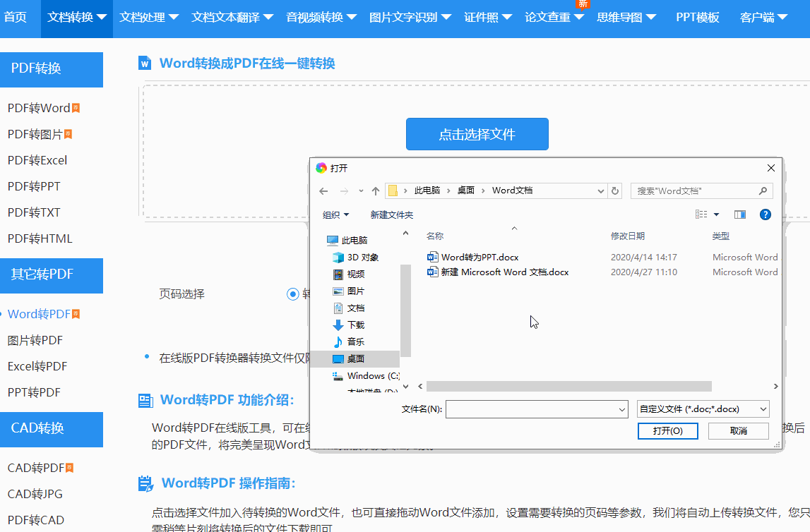Screen dimensions: 810x532
Task: Click navigation pane vertical scrollbar
Action: [405, 310]
